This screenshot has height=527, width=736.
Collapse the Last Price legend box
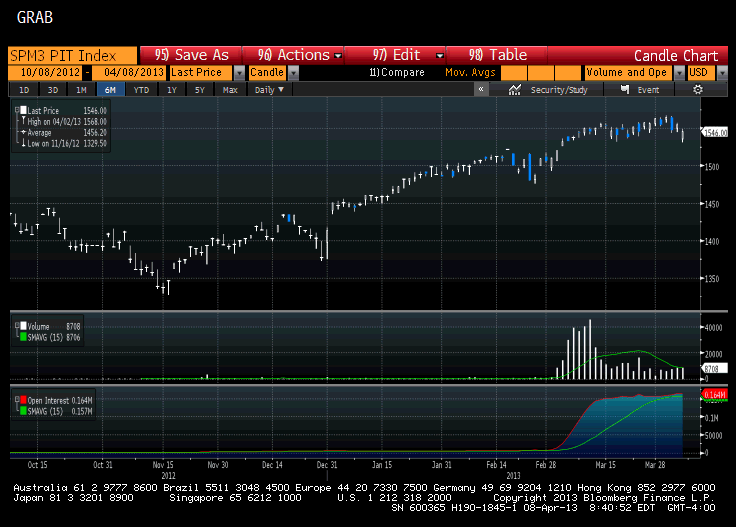pos(15,108)
